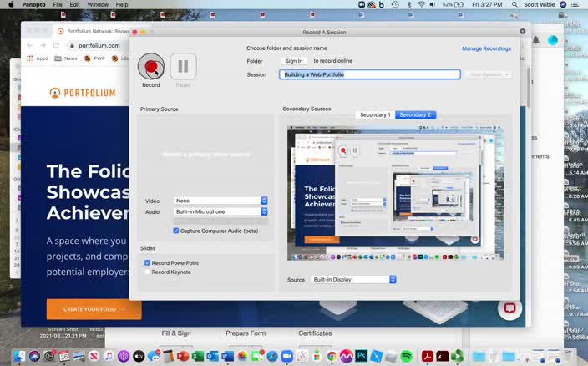Open Spotify from the dock
Viewport: 588px width, 366px height.
click(407, 356)
